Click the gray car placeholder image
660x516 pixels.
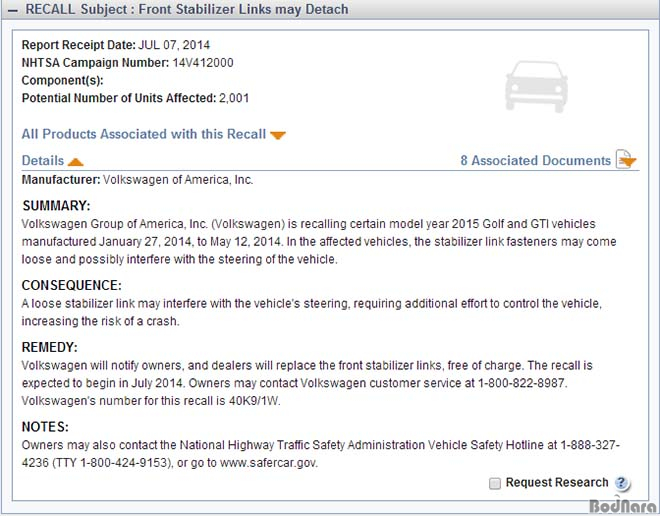[536, 87]
